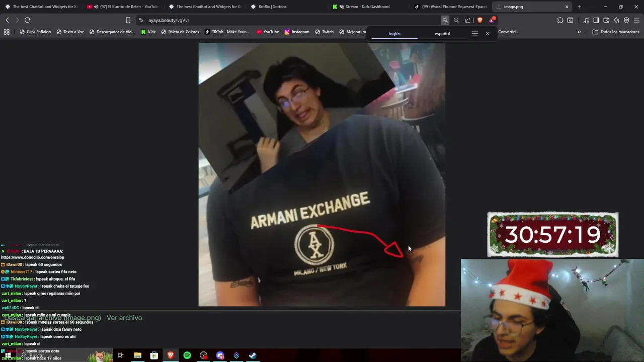
Task: Open the browser main hamburger menu
Action: (x=636, y=20)
